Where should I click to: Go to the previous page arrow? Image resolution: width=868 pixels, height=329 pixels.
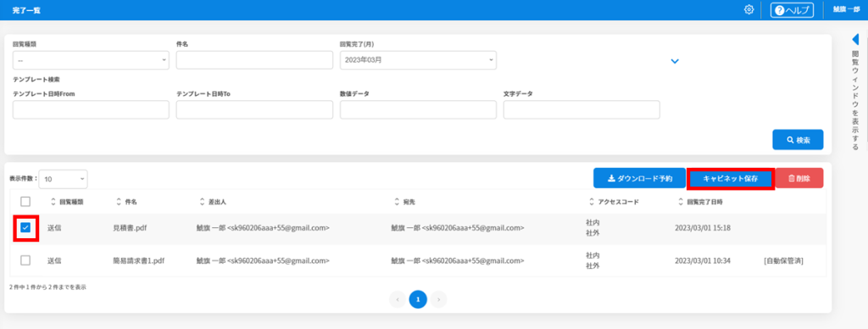(x=398, y=299)
